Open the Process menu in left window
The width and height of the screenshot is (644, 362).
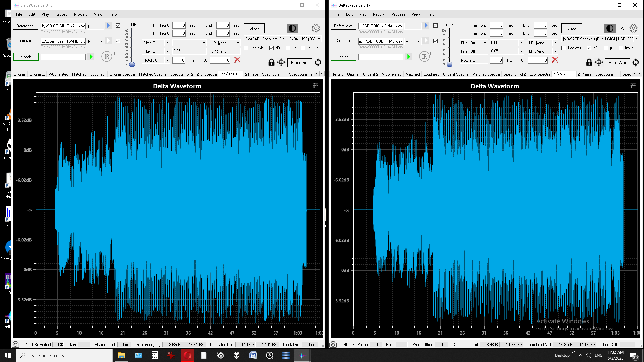80,14
